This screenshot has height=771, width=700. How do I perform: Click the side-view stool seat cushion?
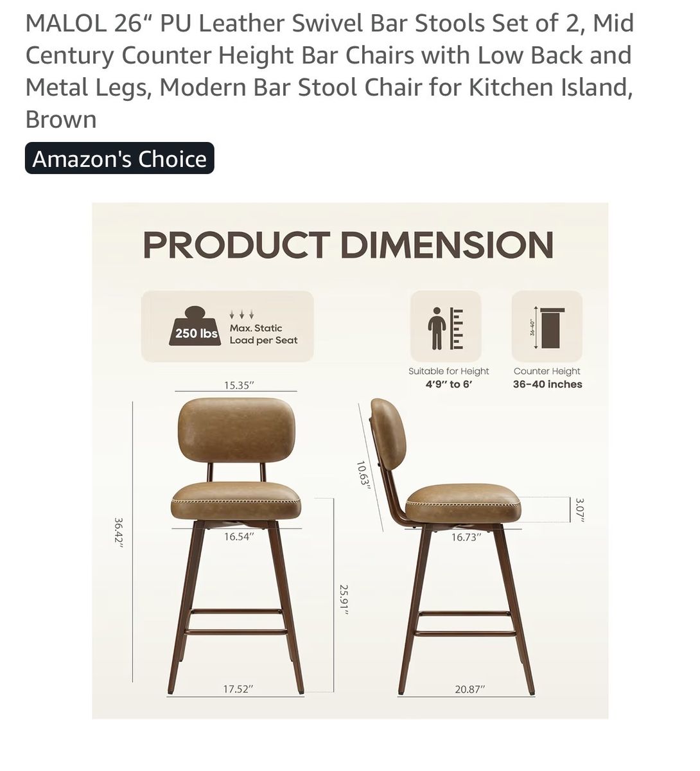click(463, 501)
